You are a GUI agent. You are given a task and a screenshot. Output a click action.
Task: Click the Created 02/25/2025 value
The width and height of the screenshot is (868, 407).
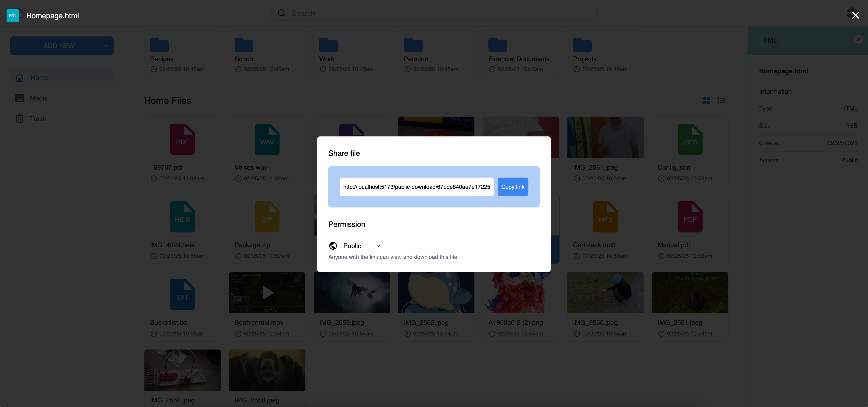tap(842, 143)
